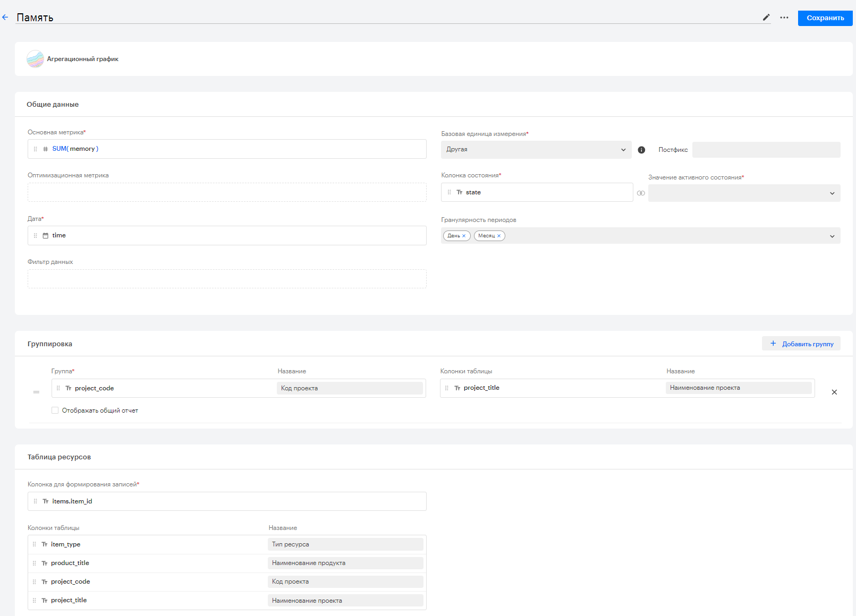Click the Сохранить button
Viewport: 856px width, 616px height.
tap(825, 18)
